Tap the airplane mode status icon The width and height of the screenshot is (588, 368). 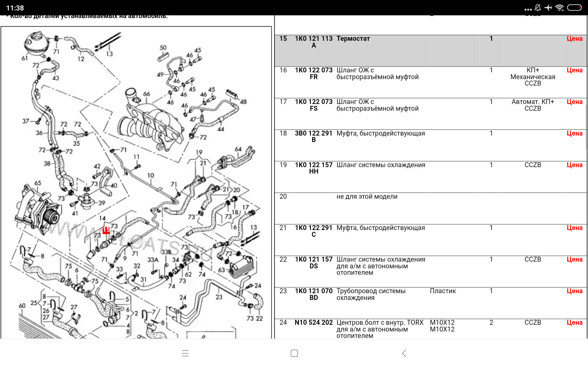[548, 8]
